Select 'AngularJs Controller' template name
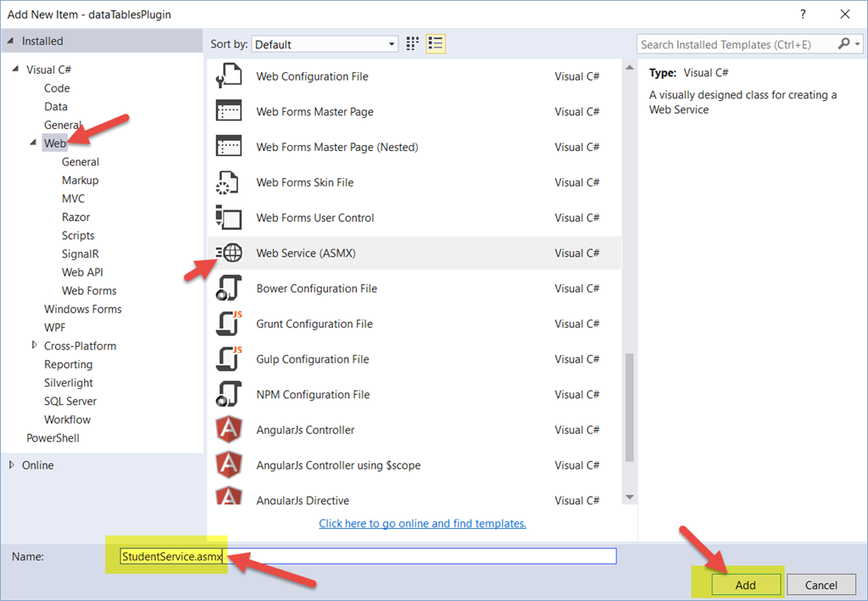Screen dimensions: 868x601 click(x=305, y=430)
